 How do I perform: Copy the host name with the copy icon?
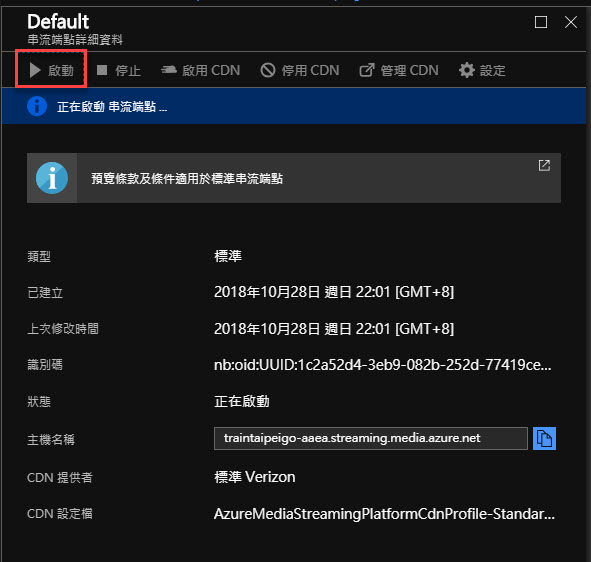click(544, 438)
